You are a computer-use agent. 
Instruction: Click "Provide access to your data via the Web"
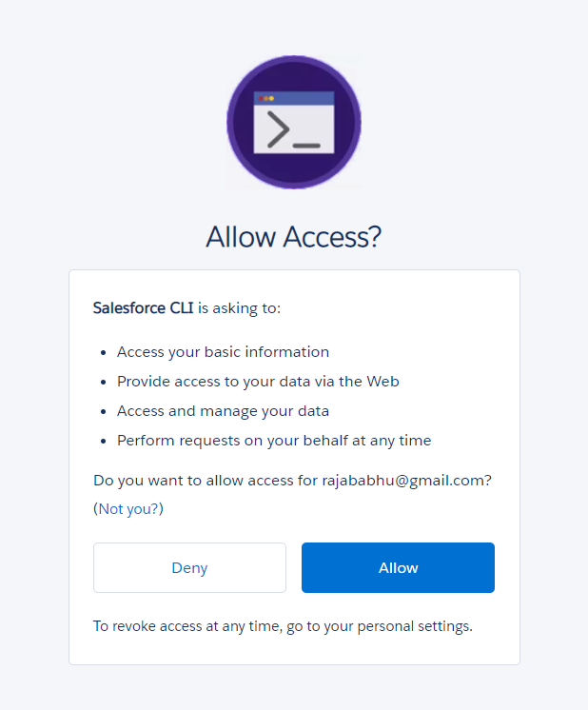pyautogui.click(x=258, y=382)
